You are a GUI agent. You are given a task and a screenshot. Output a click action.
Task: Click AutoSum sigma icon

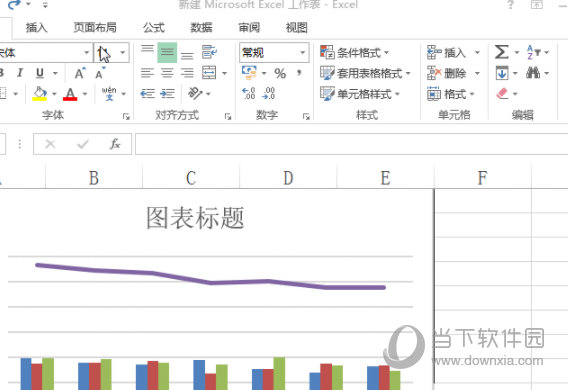[502, 52]
